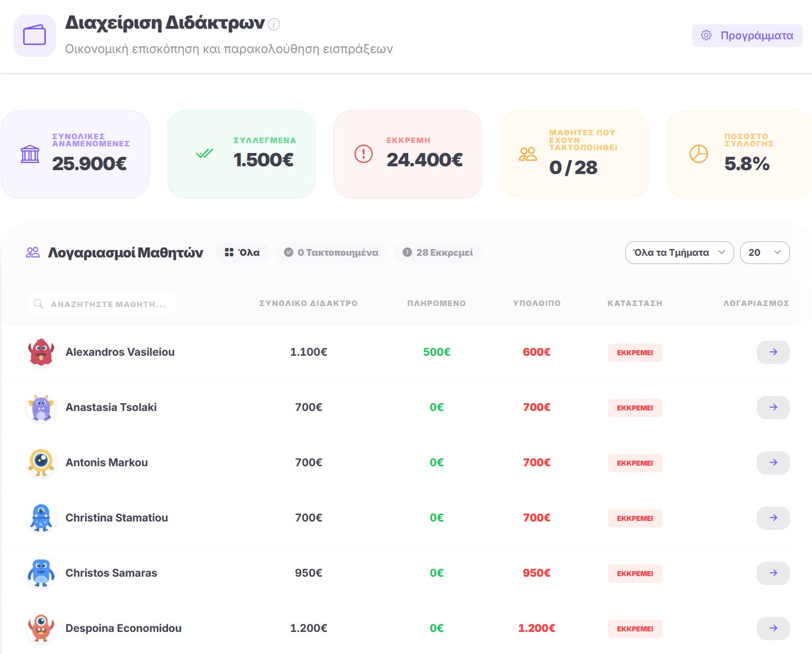Open account arrow for Christina Stamatiou
The image size is (812, 654).
(x=773, y=518)
